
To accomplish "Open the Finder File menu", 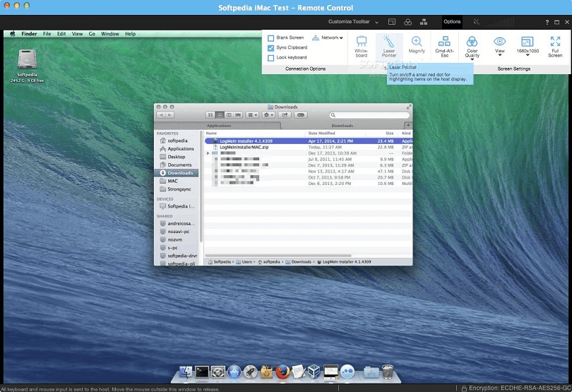I will pyautogui.click(x=47, y=34).
